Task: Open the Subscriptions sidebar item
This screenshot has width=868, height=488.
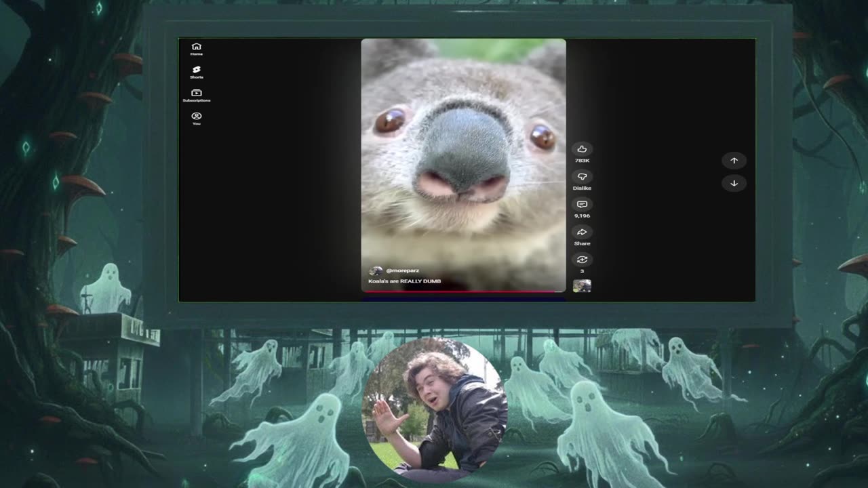Action: [x=197, y=96]
